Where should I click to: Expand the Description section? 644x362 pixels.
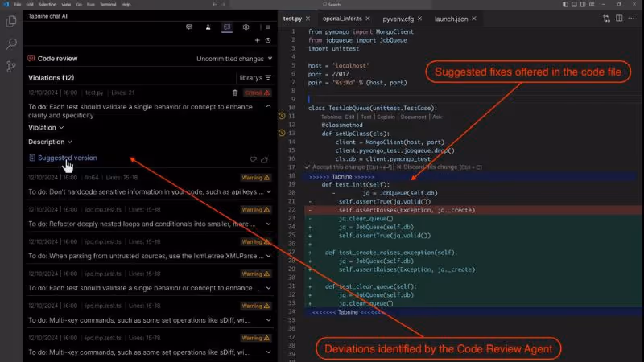click(50, 142)
